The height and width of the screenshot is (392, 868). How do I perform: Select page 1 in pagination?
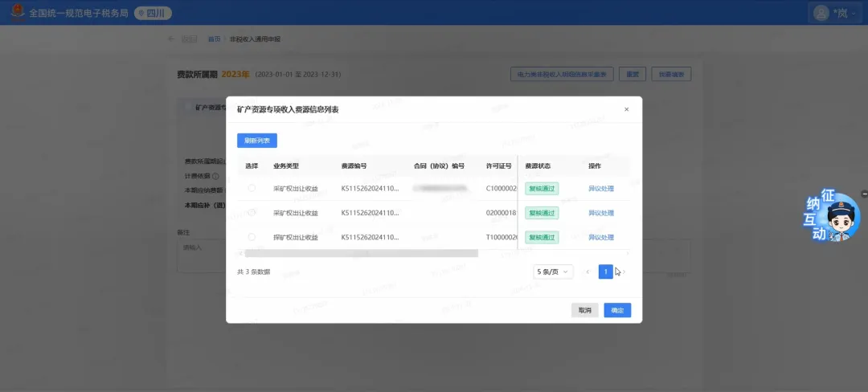[606, 272]
